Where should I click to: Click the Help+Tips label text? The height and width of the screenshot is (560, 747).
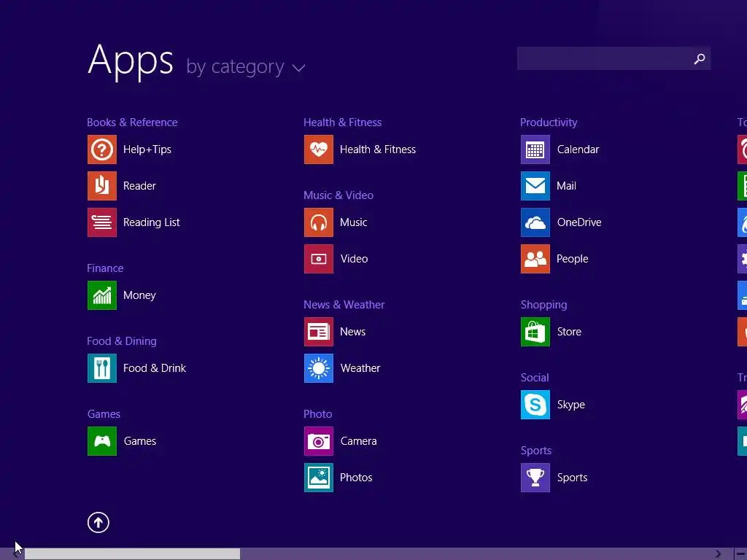147,149
